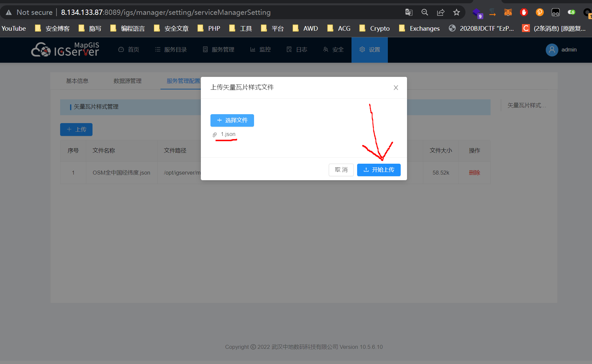The image size is (592, 364).
Task: Open the Exchanges bookmark folder
Action: click(419, 28)
